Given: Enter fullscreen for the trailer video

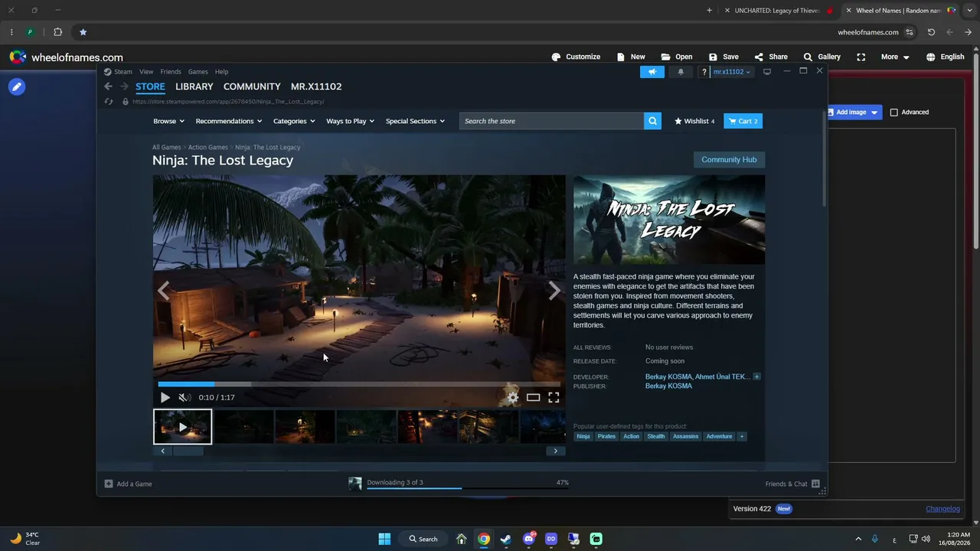Looking at the screenshot, I should [x=554, y=397].
